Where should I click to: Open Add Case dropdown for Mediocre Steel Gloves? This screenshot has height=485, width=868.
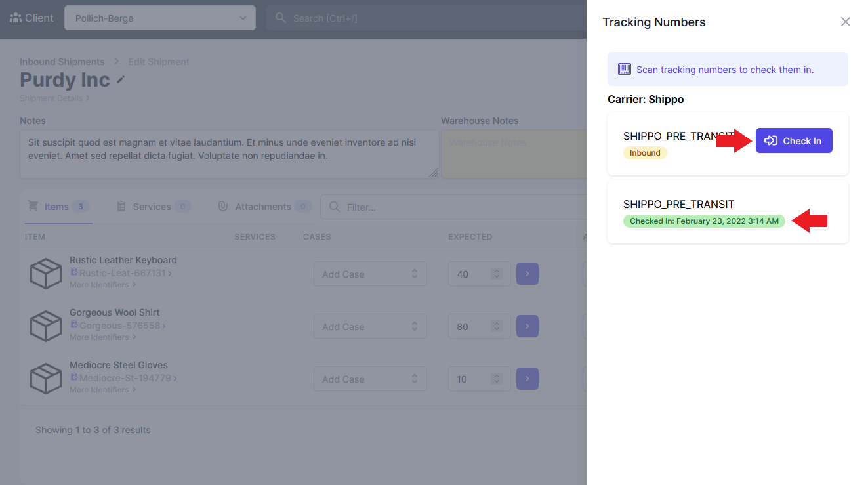tap(370, 379)
